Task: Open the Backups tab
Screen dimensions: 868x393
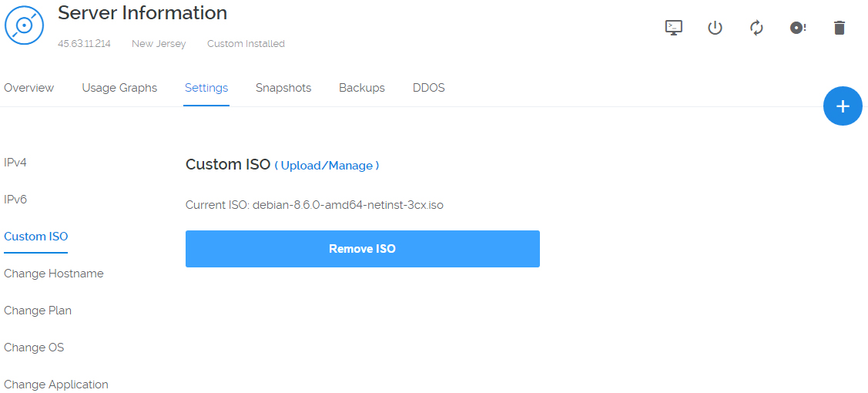Action: click(362, 88)
